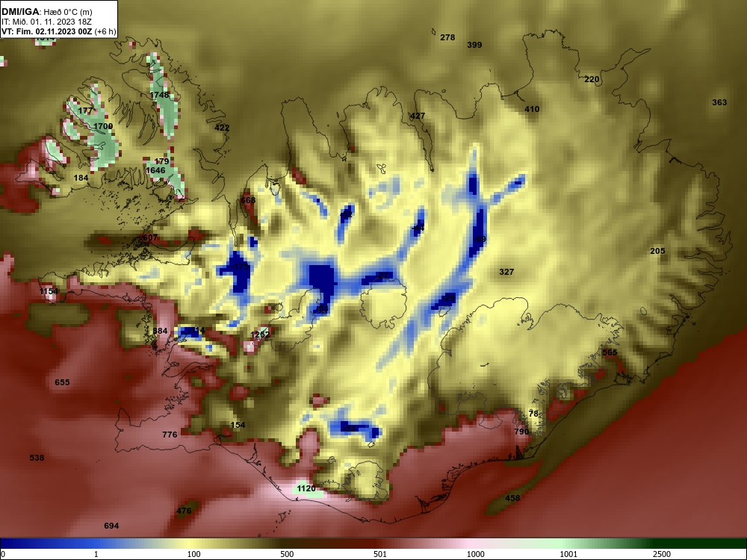Click the map value 607
This screenshot has height=560, width=747.
coord(150,237)
